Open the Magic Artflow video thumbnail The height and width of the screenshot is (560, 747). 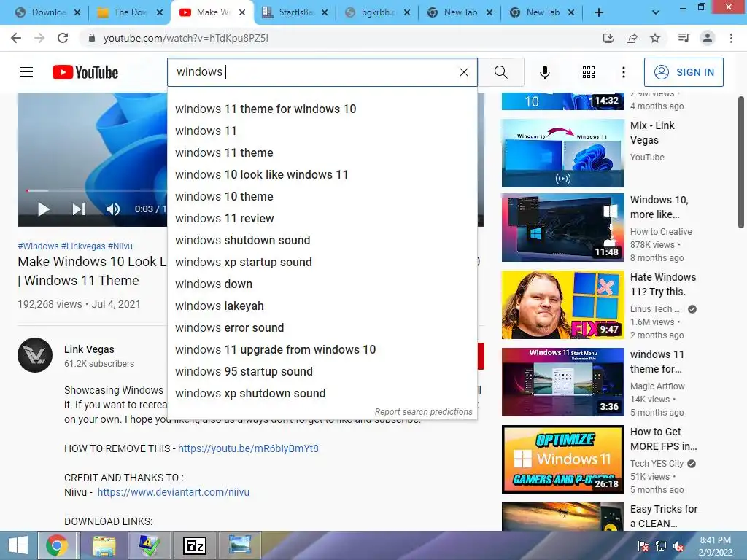(x=562, y=382)
